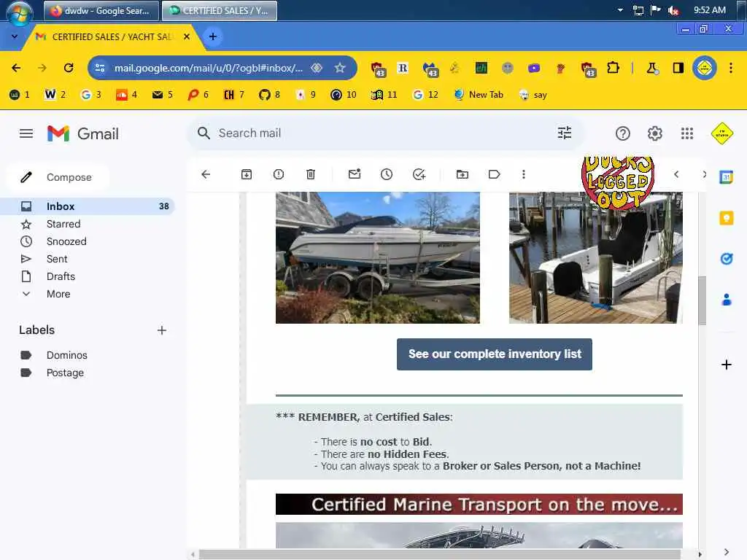
Task: Open Chrome three-dot menu
Action: (731, 68)
